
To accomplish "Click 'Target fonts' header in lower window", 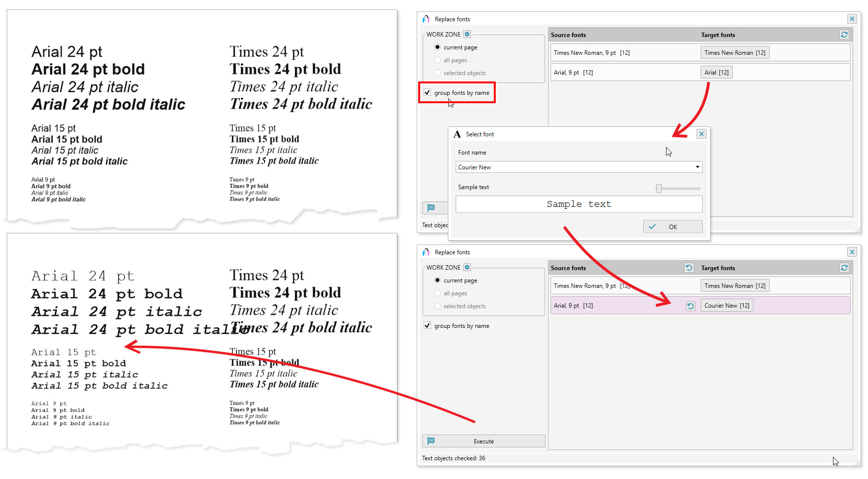I will [x=718, y=268].
